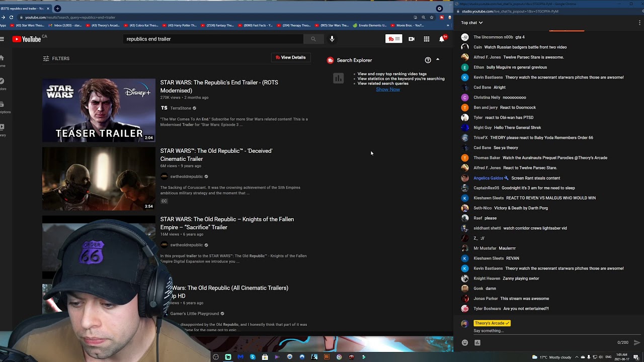
Task: Open the 'Deceived' Cinematic Trailer thumbnail
Action: (x=99, y=179)
